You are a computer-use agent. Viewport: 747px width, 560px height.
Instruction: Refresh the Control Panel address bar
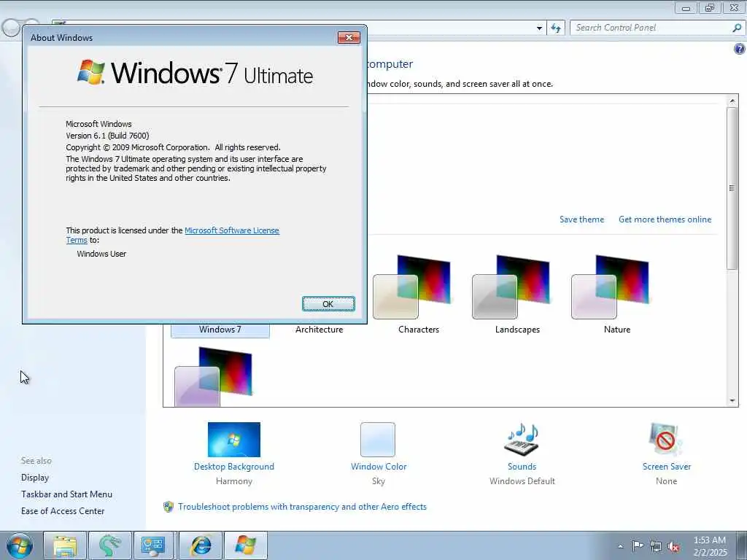(x=556, y=28)
